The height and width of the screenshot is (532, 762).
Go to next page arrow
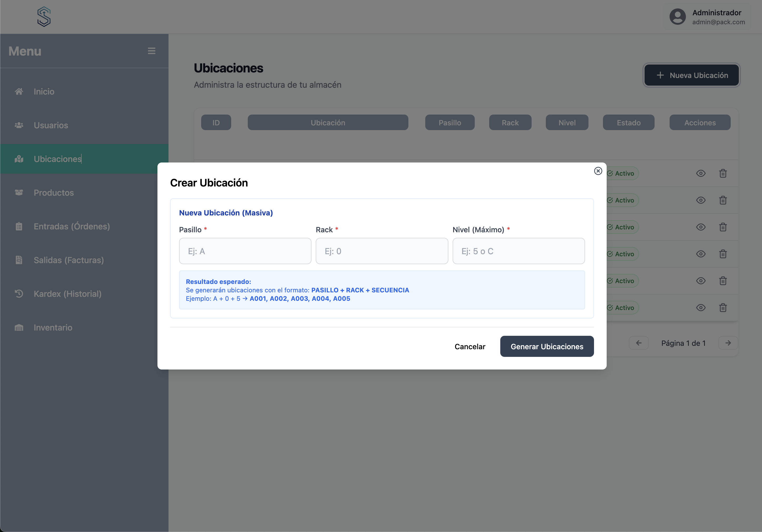728,343
